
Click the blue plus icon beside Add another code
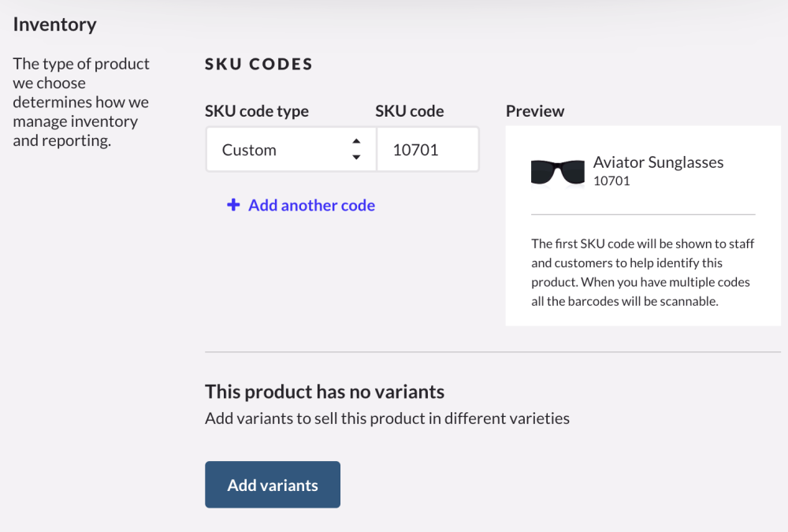(233, 205)
